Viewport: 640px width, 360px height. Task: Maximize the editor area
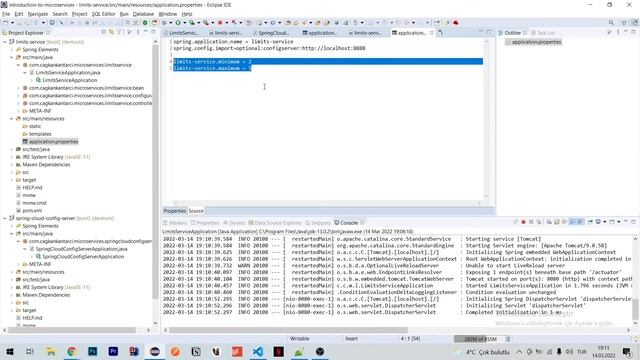489,32
